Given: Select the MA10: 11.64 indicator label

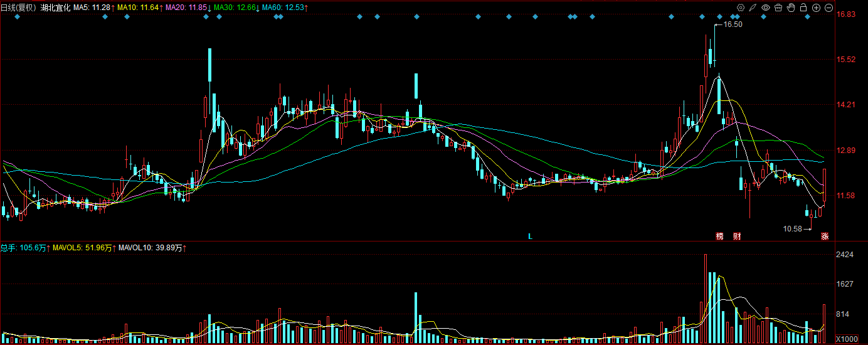Looking at the screenshot, I should (x=139, y=8).
